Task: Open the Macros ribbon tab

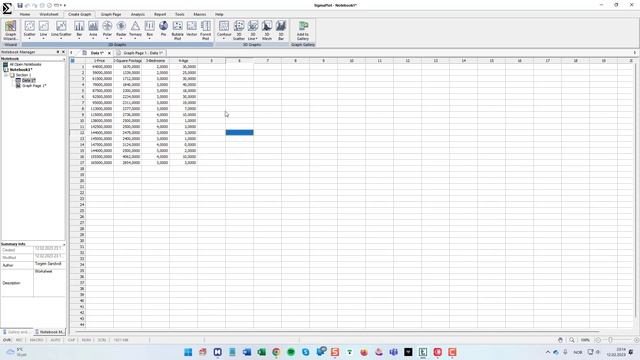Action: pyautogui.click(x=200, y=14)
